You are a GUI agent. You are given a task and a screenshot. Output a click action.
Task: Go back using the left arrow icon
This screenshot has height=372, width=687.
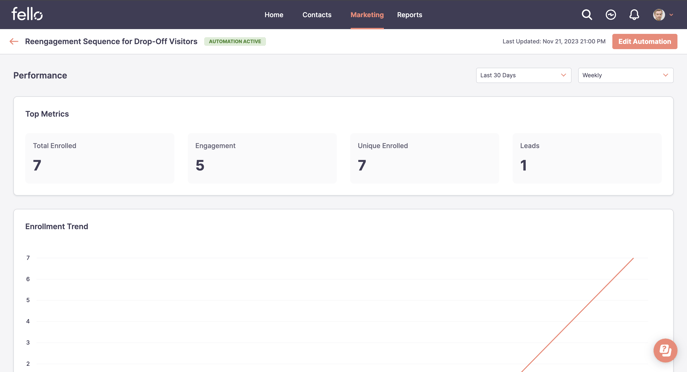14,42
